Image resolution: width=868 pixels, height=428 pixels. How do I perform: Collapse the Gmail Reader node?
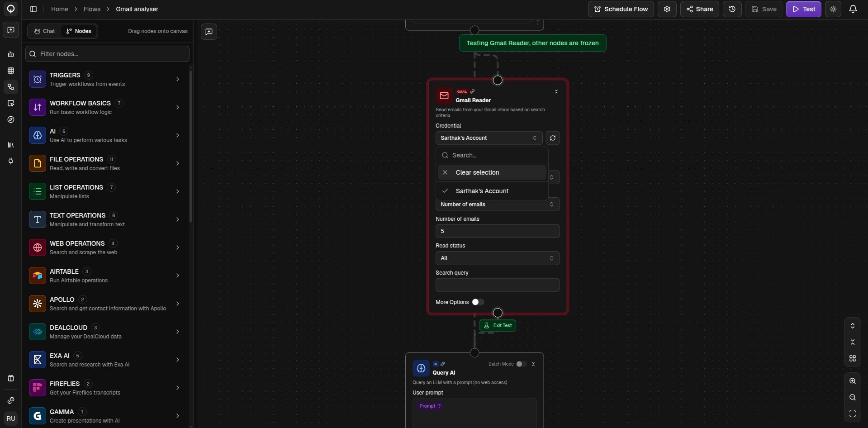(556, 92)
